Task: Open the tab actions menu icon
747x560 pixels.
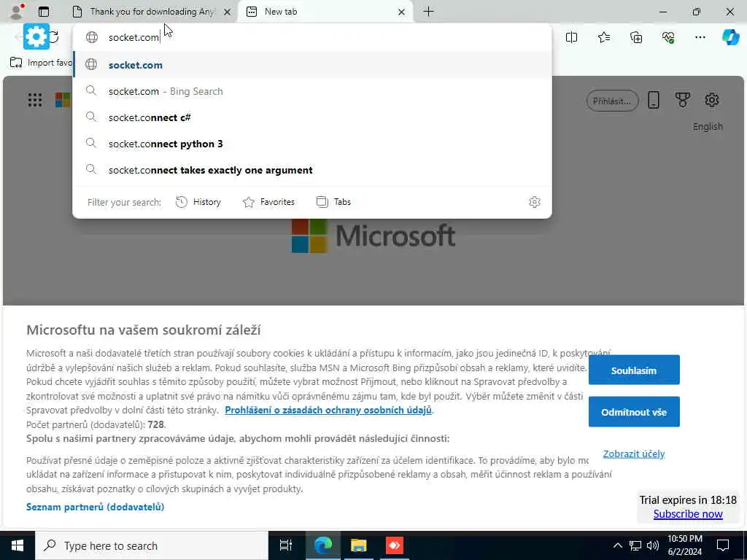Action: [x=43, y=12]
